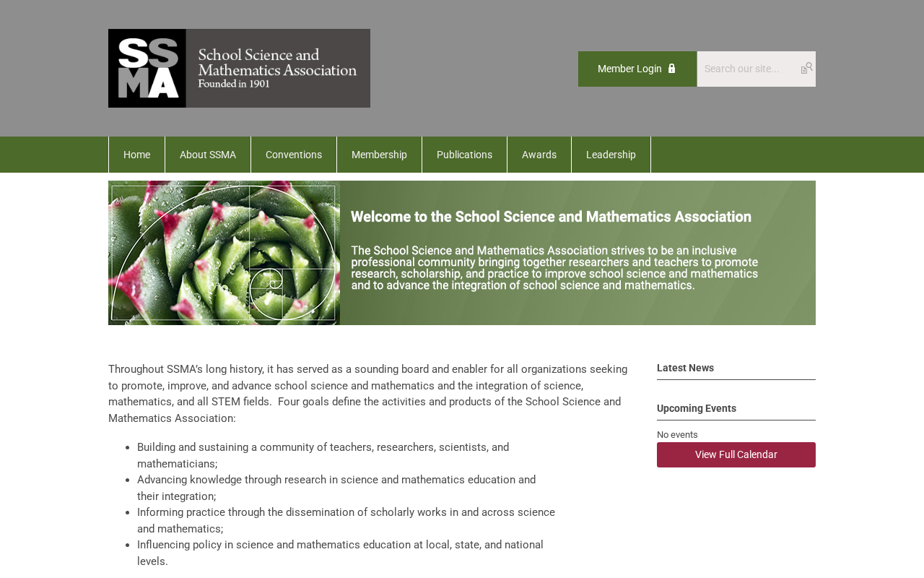Click the View Full Calendar button
Image resolution: width=924 pixels, height=578 pixels.
(x=736, y=454)
